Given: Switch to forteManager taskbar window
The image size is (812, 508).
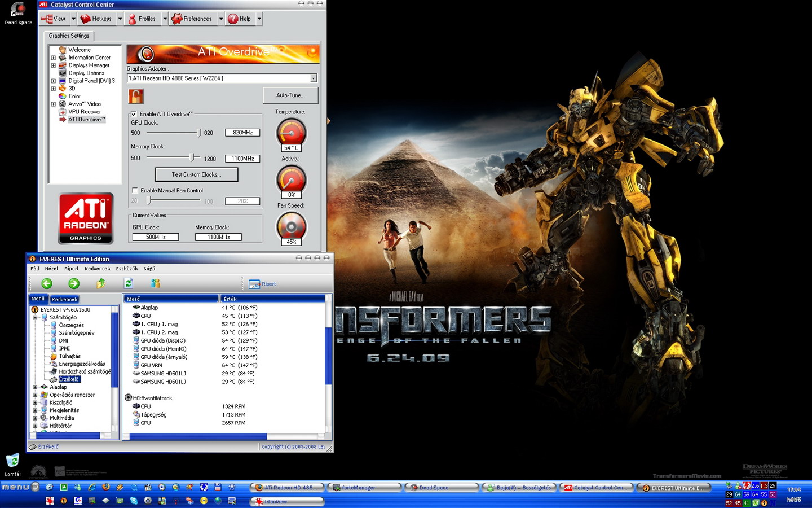Looking at the screenshot, I should 364,487.
